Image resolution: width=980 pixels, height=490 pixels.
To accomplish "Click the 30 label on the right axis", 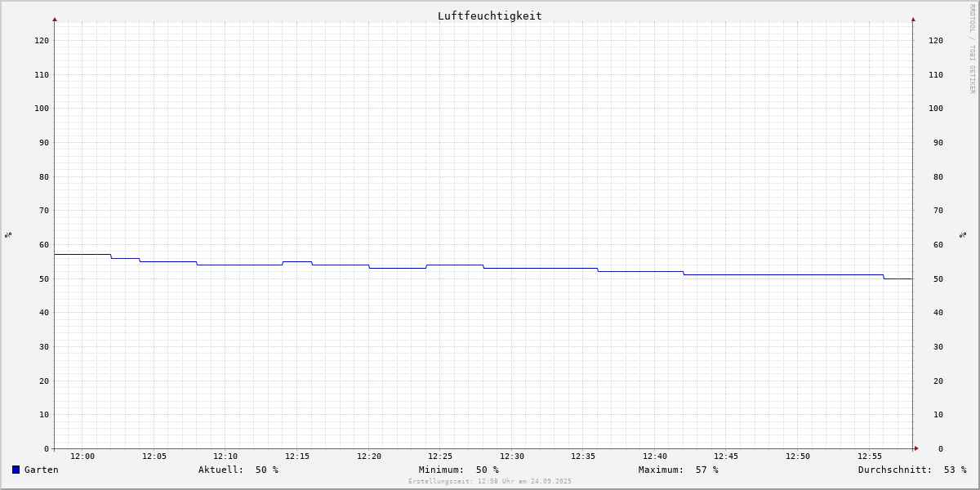I will [938, 346].
